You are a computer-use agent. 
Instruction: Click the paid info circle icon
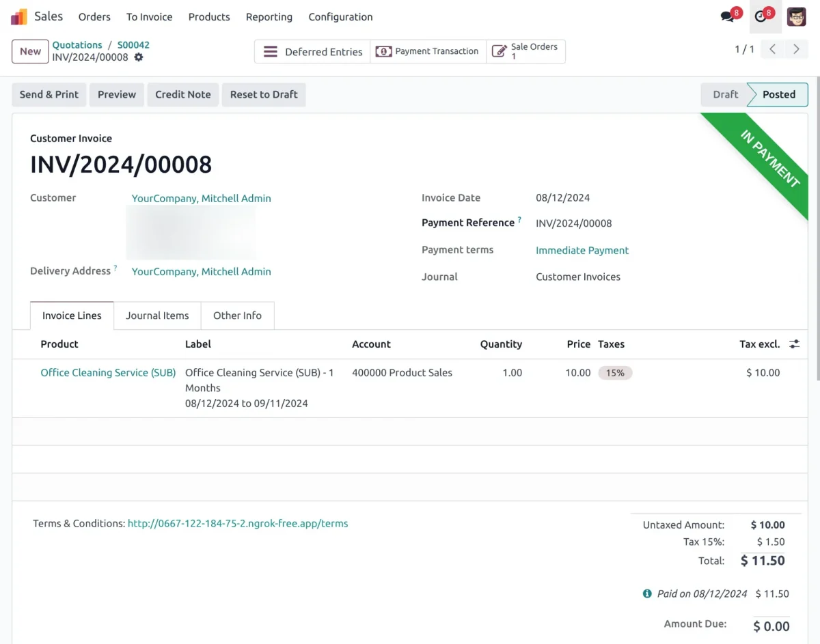point(647,593)
